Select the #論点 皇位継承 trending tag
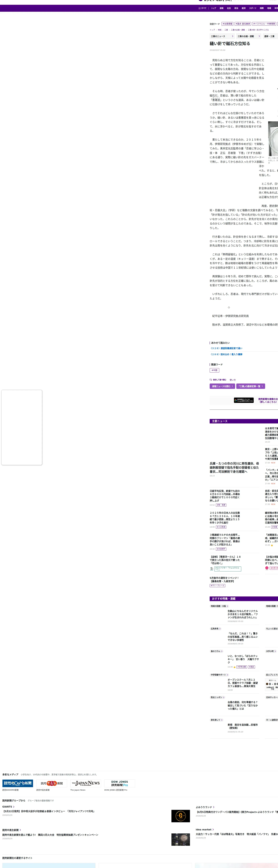 pyautogui.click(x=243, y=24)
